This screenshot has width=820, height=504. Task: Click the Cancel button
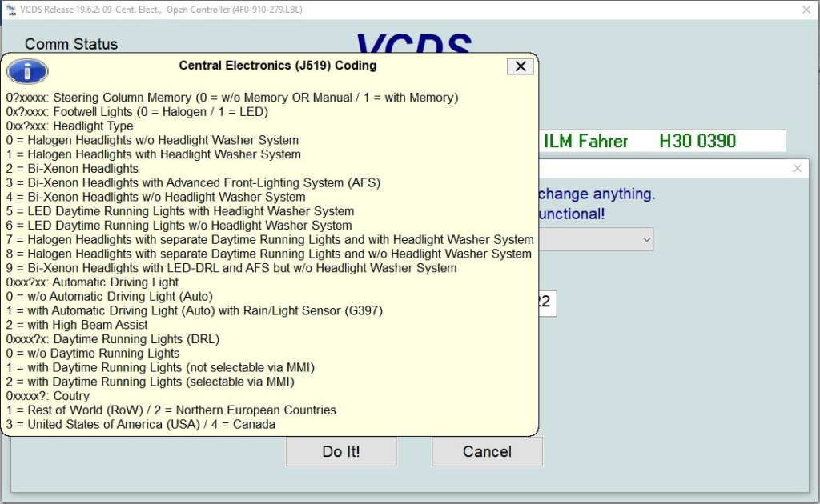(487, 451)
